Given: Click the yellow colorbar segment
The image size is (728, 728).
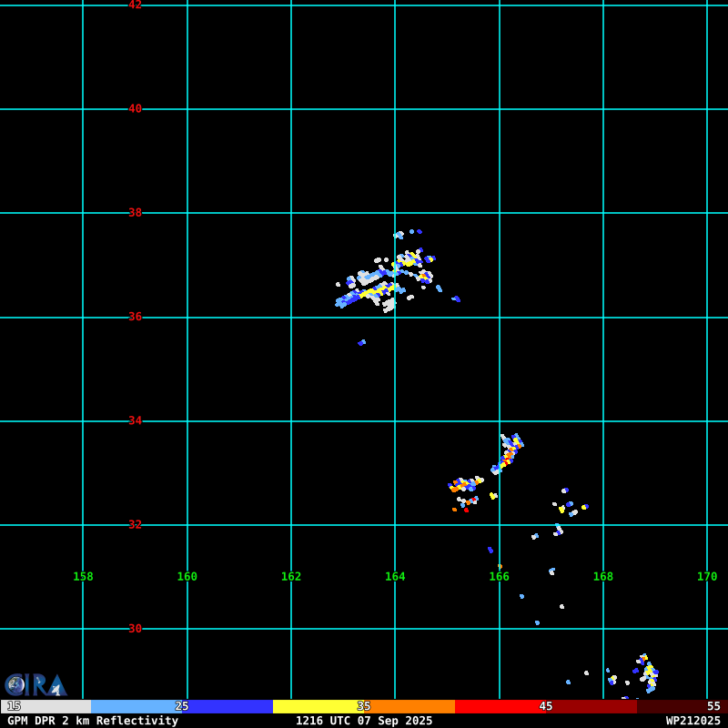Looking at the screenshot, I should tap(318, 706).
